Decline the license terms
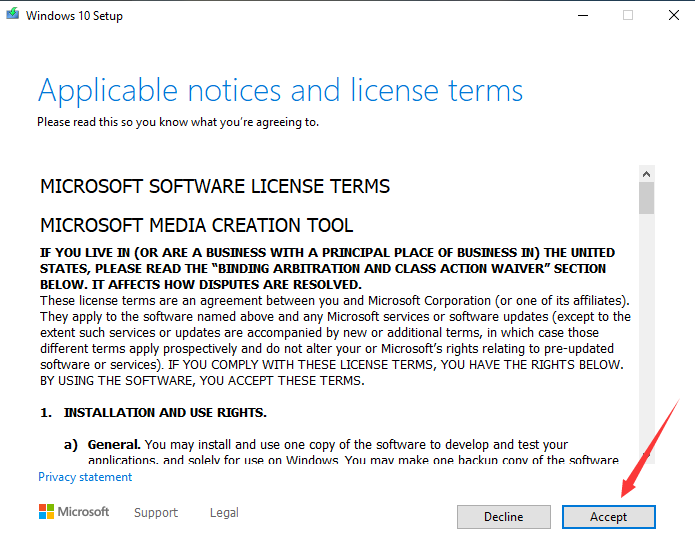 (503, 517)
